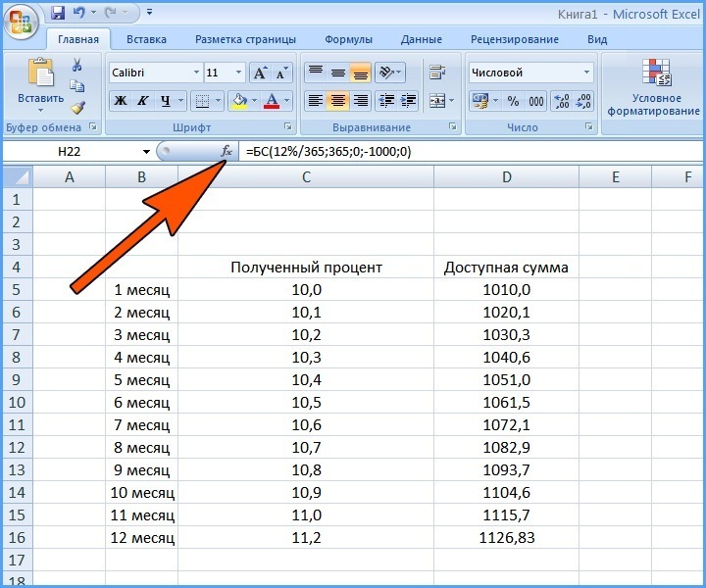Viewport: 706px width, 588px height.
Task: Open the font size 11 dropdown
Action: (238, 73)
